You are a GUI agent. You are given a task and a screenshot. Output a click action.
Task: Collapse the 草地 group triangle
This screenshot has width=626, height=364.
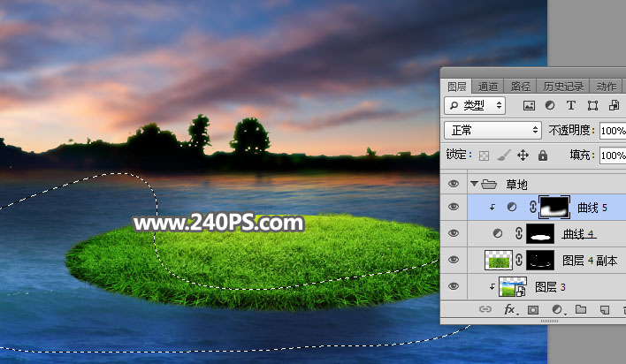coord(475,184)
